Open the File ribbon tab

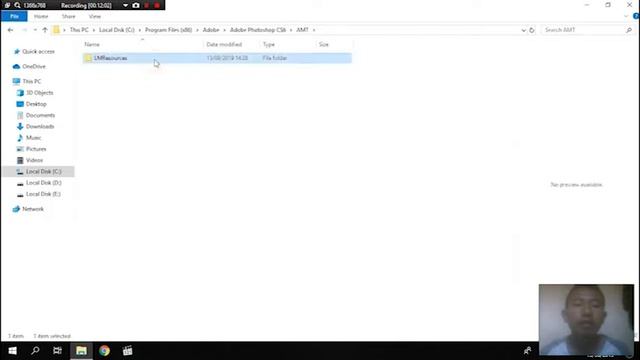coord(14,16)
